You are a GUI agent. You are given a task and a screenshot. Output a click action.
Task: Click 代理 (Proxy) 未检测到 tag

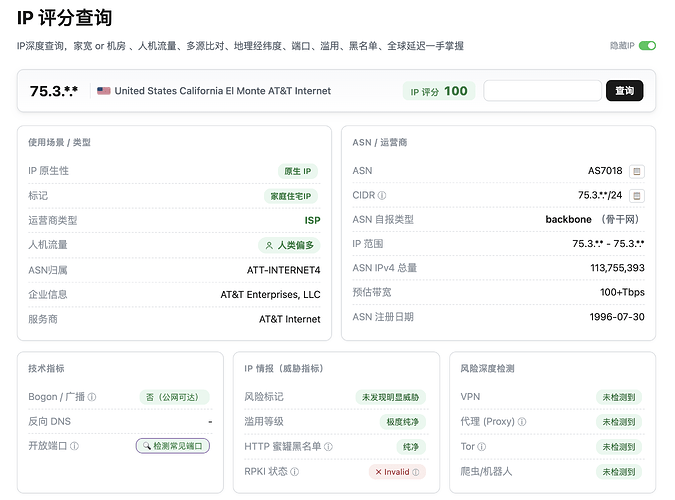coord(619,422)
